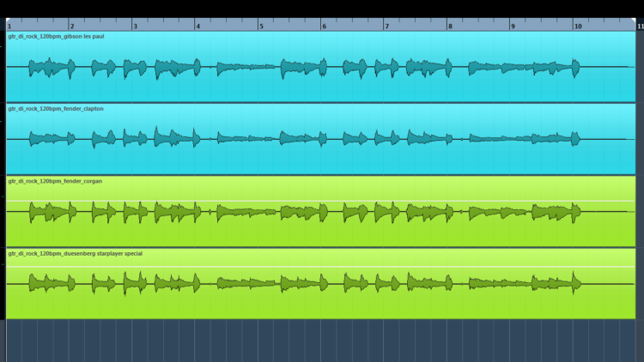Click the clip name gtr_di_rock_120bpm_fender_clapton

(56, 108)
